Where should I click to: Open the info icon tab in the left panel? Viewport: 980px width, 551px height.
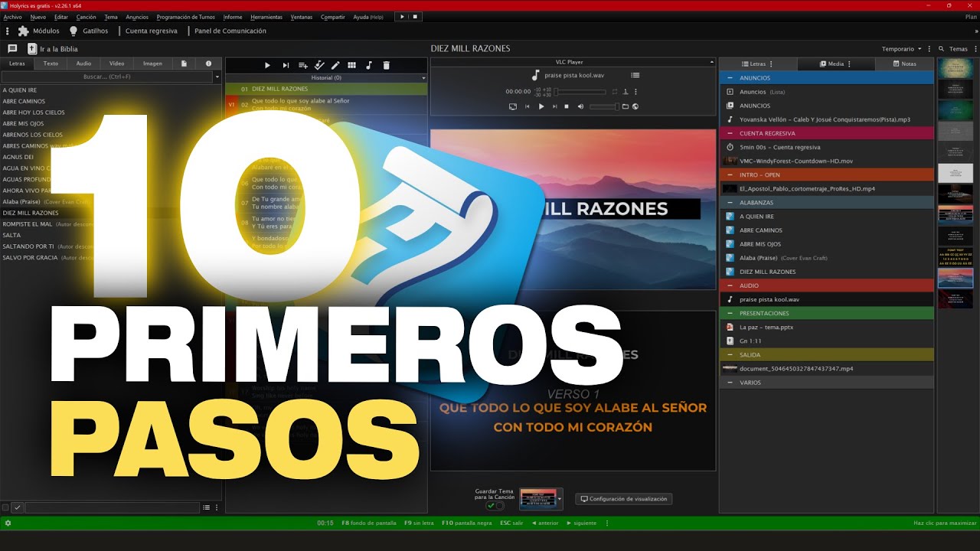(208, 64)
